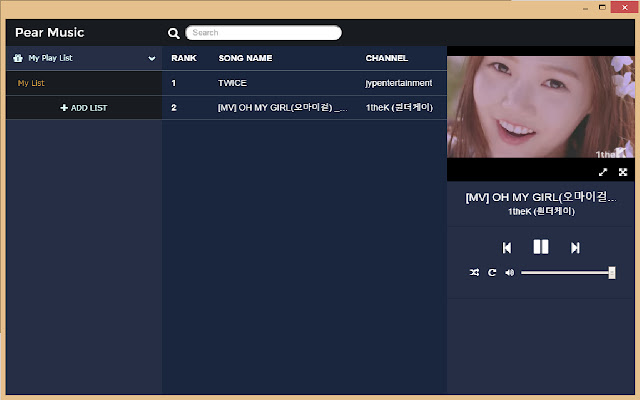Image resolution: width=640 pixels, height=400 pixels.
Task: Click the ADD LIST button
Action: click(x=84, y=108)
